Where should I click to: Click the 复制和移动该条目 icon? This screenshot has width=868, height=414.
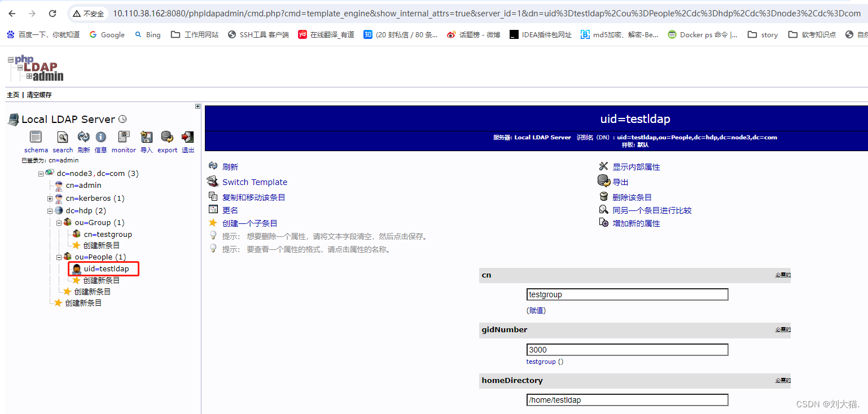(213, 197)
